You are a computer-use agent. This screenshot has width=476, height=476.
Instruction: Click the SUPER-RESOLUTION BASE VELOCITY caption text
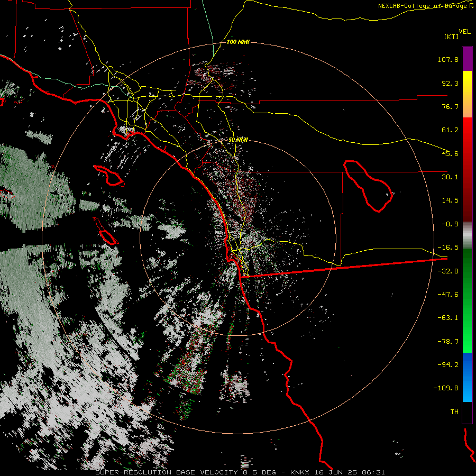pyautogui.click(x=167, y=472)
